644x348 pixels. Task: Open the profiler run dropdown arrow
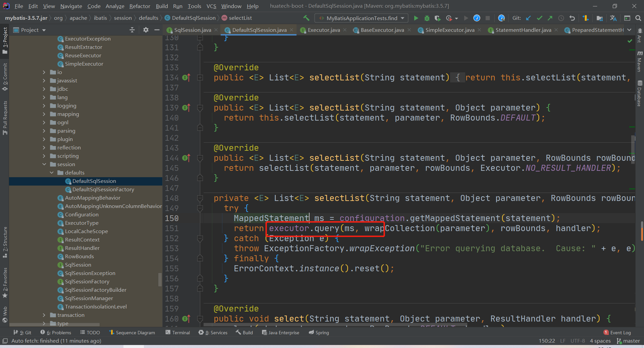[x=457, y=18]
